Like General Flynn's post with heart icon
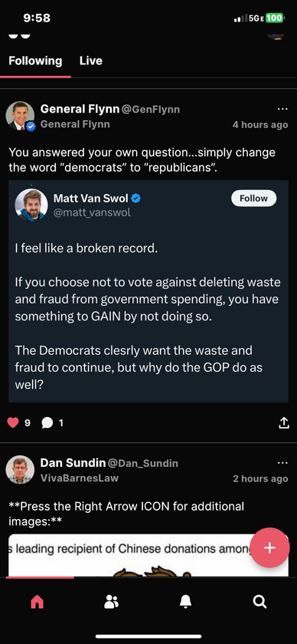Viewport: 297px width, 644px height. tap(13, 422)
